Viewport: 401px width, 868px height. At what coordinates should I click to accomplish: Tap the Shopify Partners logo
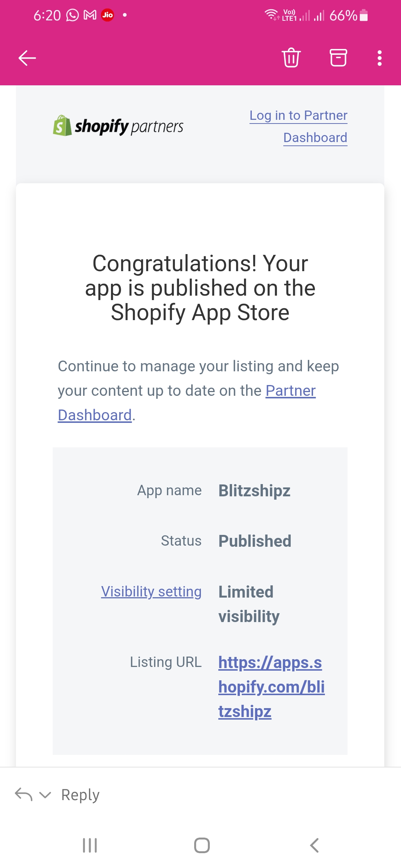118,126
